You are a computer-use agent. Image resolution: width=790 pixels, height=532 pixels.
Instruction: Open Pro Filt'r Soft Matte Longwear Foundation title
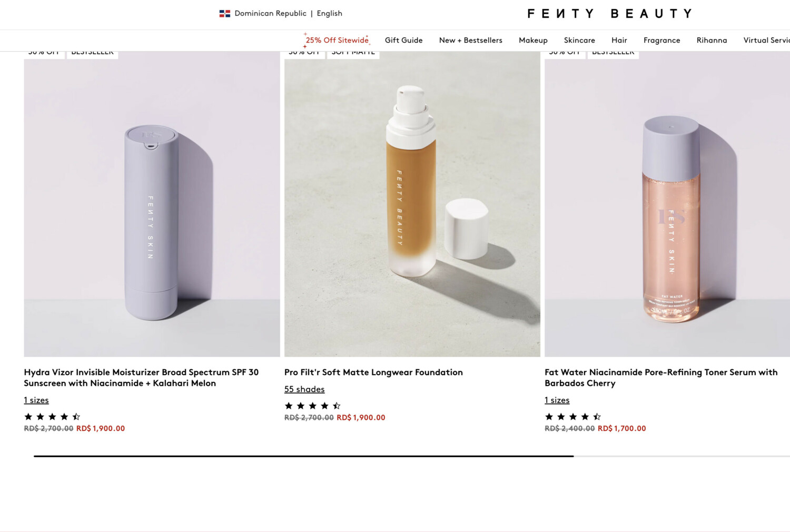pyautogui.click(x=373, y=372)
